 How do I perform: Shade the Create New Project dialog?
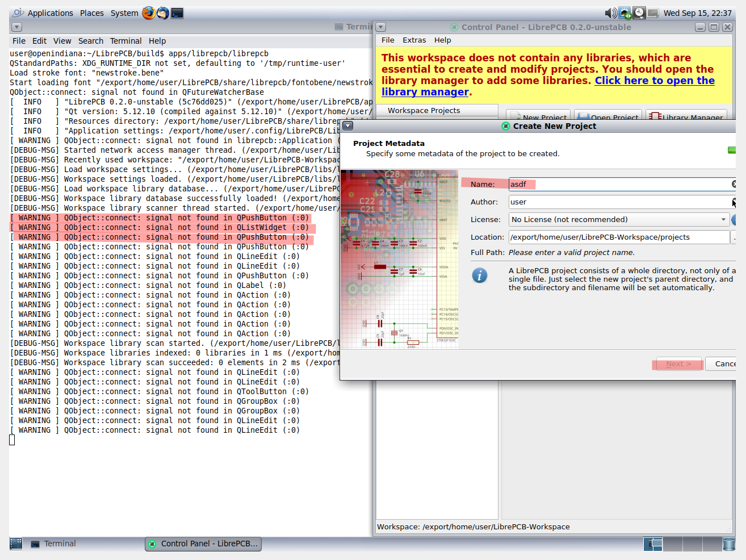point(348,126)
